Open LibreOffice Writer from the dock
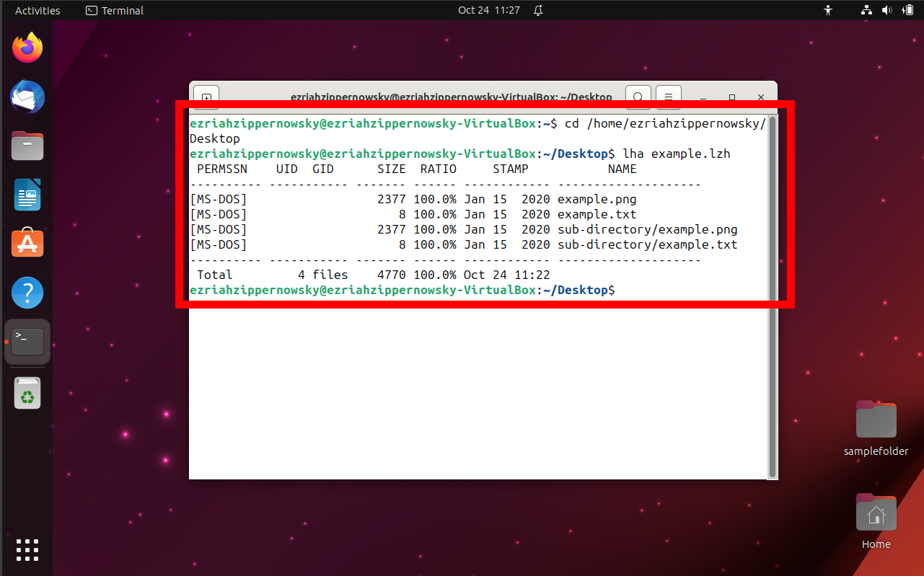Screen dimensions: 924x576 tap(27, 194)
